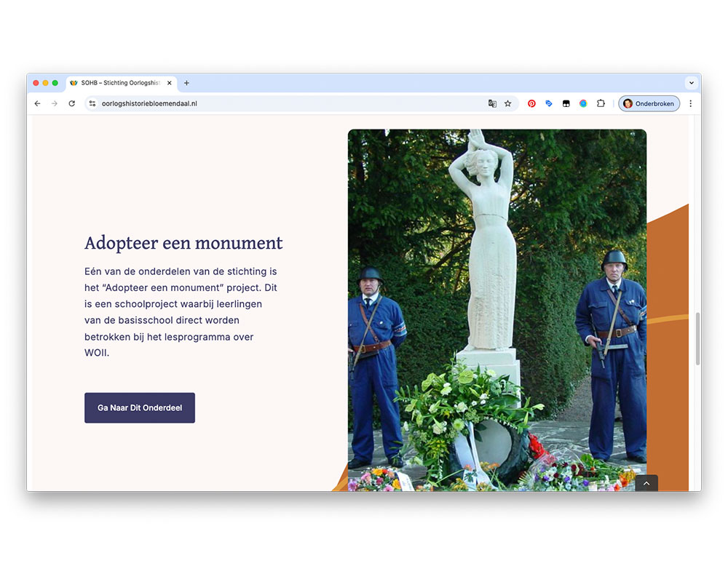The image size is (728, 582).
Task: Reload the page with the refresh icon
Action: (x=71, y=103)
